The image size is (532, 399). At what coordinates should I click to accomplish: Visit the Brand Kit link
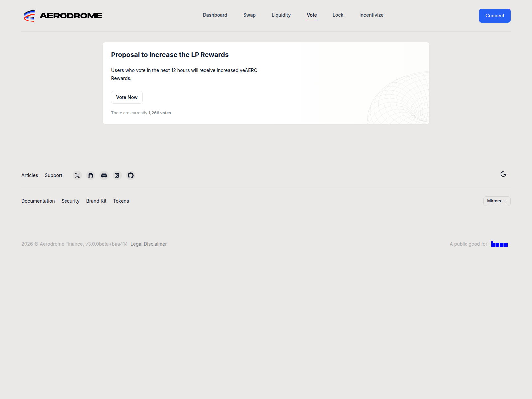(x=96, y=201)
